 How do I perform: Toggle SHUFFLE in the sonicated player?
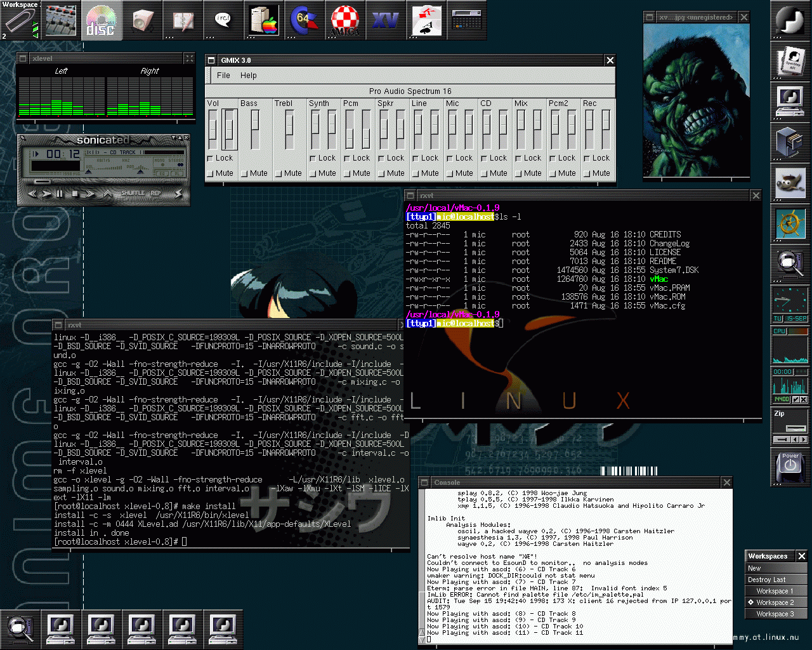133,193
